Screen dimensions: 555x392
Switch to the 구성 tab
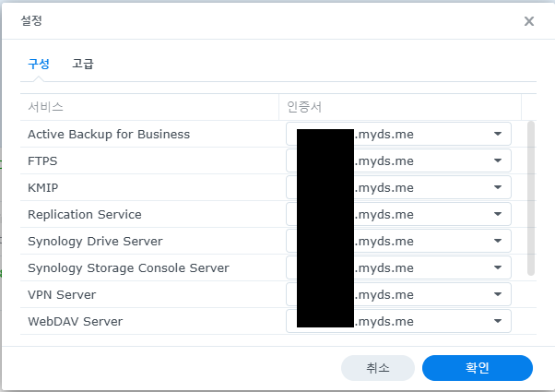coord(39,64)
